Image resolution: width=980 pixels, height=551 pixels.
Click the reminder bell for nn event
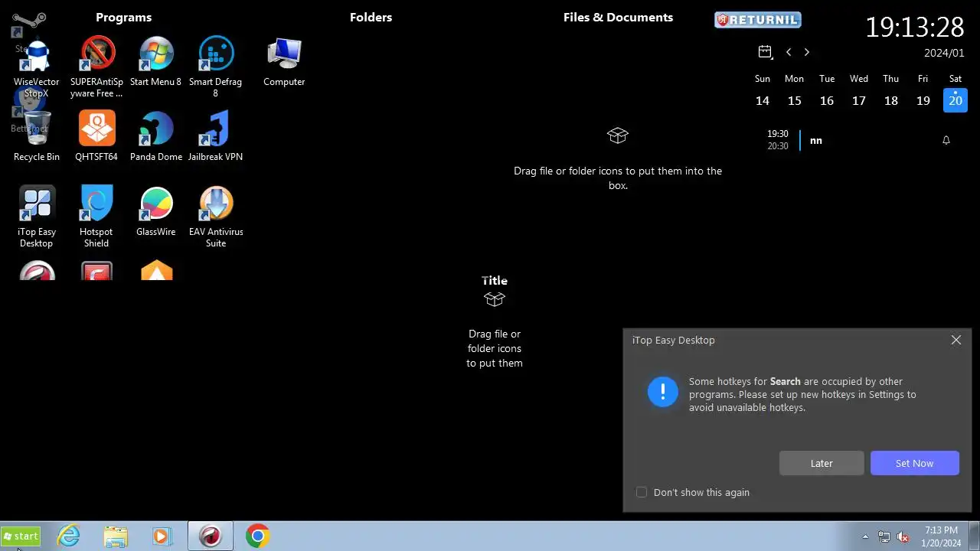(946, 140)
